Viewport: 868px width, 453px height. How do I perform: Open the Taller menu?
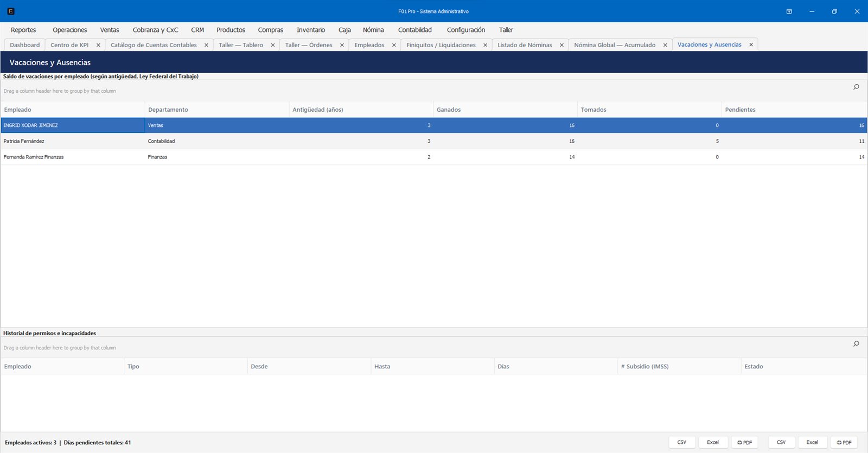pyautogui.click(x=506, y=30)
